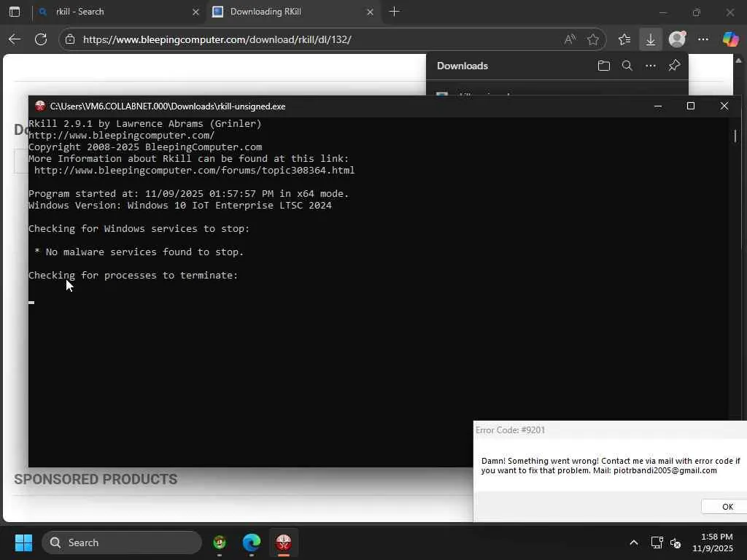Open the character-face app in taskbar
747x560 pixels.
[220, 542]
